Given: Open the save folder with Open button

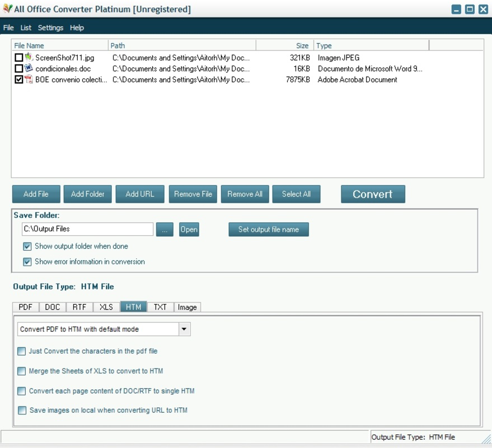Looking at the screenshot, I should (189, 230).
